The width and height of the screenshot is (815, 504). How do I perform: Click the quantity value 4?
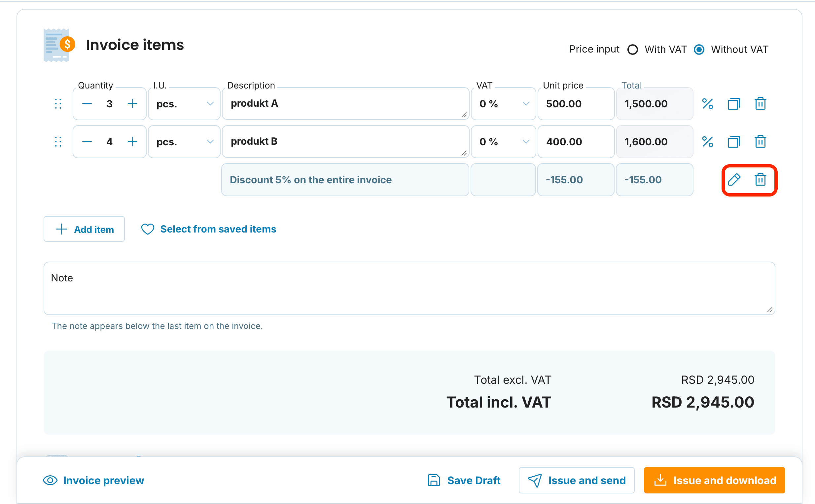pyautogui.click(x=109, y=142)
